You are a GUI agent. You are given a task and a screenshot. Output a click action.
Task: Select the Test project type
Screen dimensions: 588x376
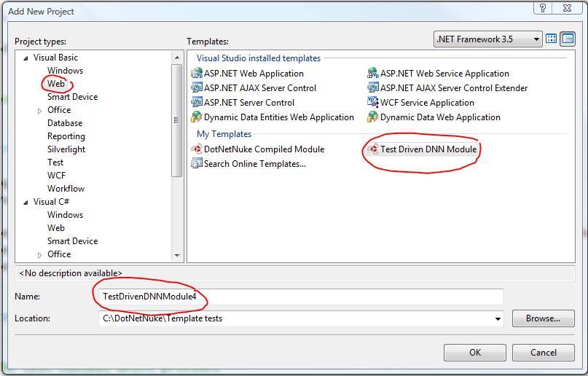point(55,162)
